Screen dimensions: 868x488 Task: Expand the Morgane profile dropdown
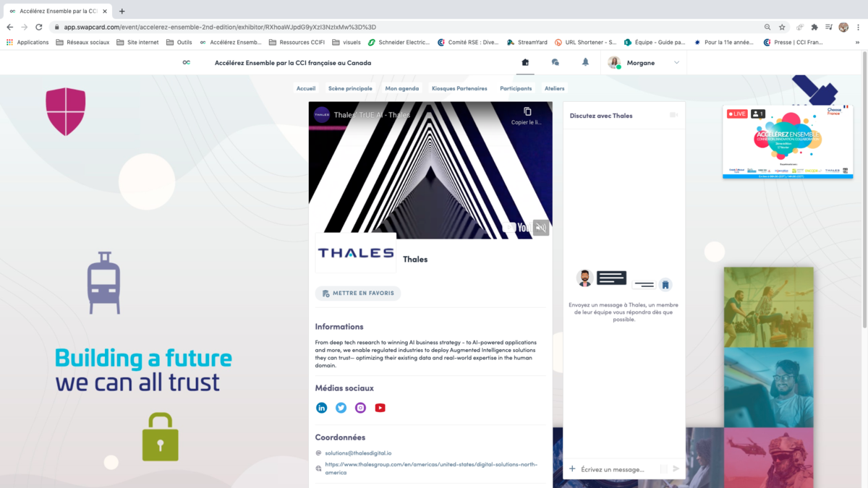676,63
